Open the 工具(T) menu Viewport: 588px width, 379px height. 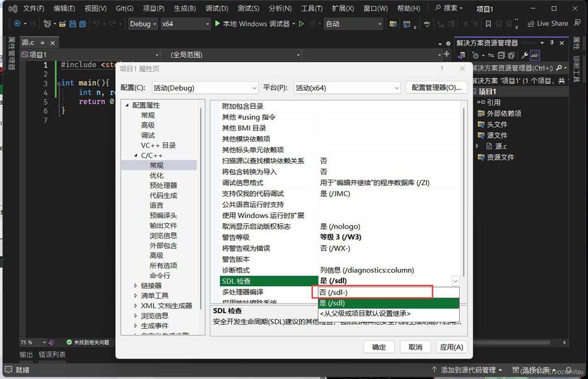tap(312, 8)
